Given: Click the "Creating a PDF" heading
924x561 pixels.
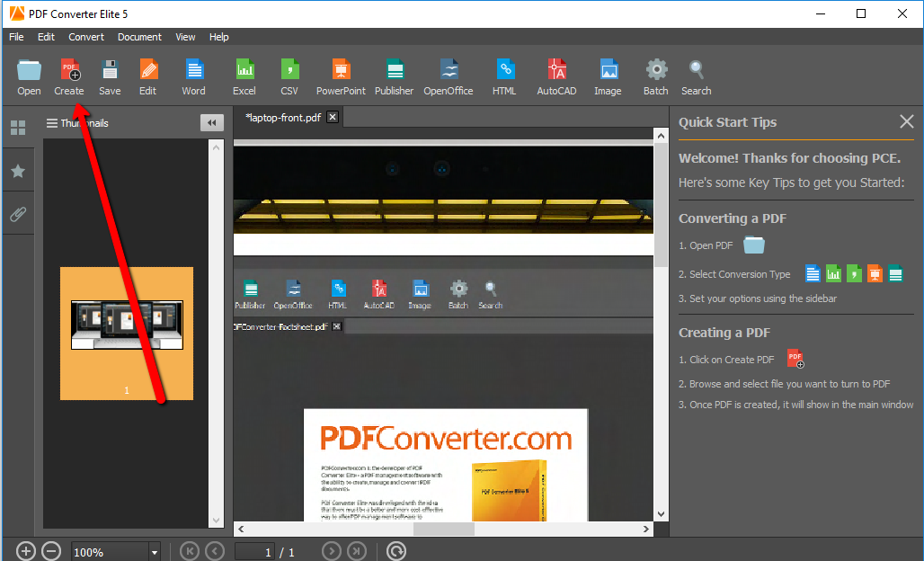Looking at the screenshot, I should (724, 333).
